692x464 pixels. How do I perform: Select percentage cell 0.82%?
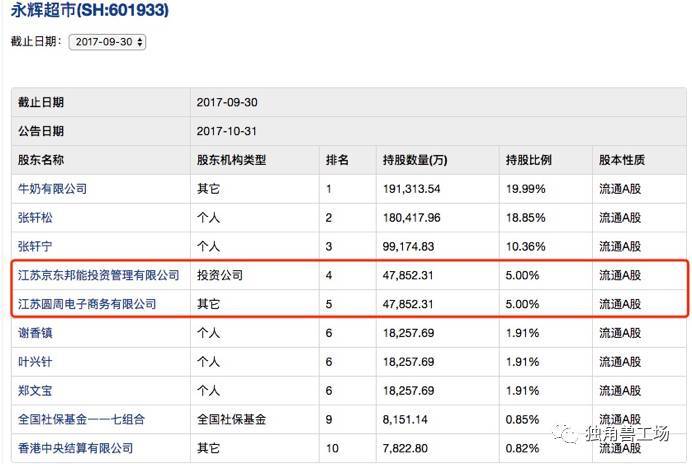point(522,449)
